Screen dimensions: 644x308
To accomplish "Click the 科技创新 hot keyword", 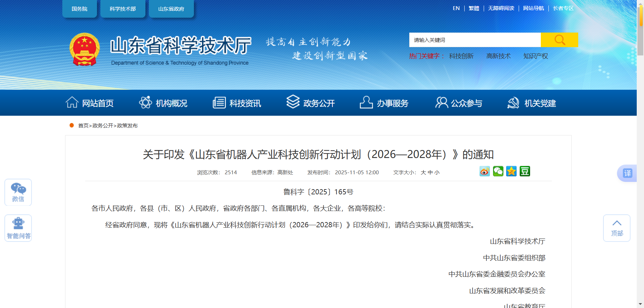I will point(461,56).
